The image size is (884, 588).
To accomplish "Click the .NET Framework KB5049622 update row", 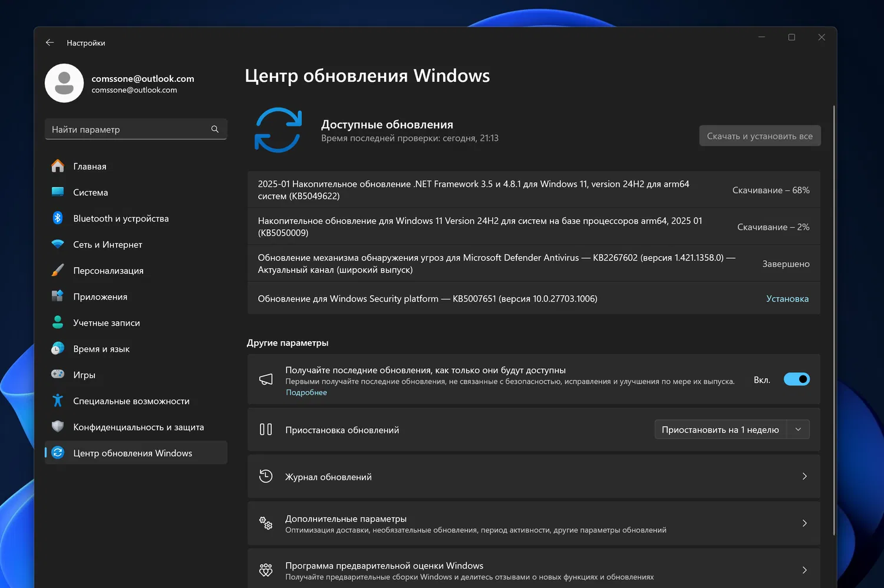I will (x=534, y=190).
